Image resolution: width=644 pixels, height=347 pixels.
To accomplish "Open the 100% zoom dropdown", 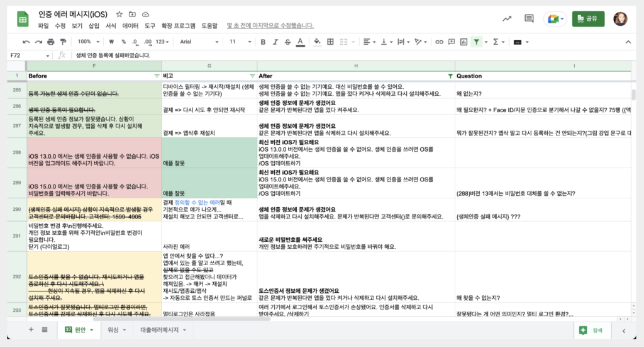I will [88, 42].
